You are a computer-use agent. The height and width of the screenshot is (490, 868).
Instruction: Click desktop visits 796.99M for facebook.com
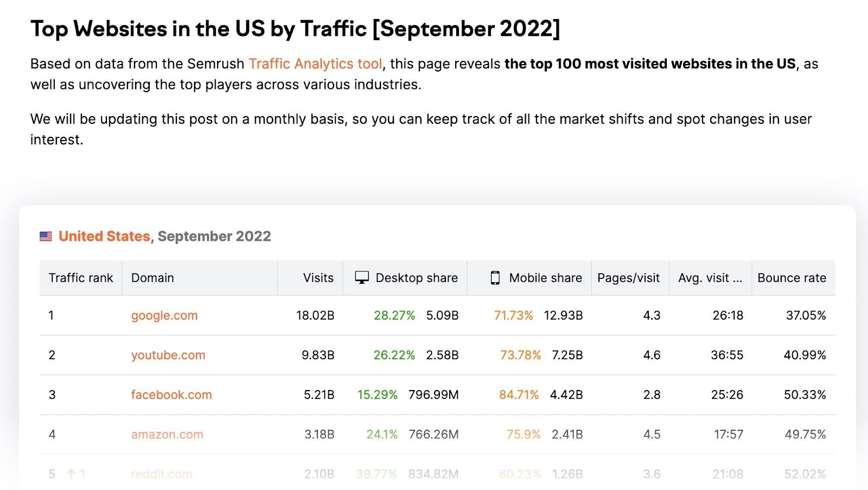(433, 394)
